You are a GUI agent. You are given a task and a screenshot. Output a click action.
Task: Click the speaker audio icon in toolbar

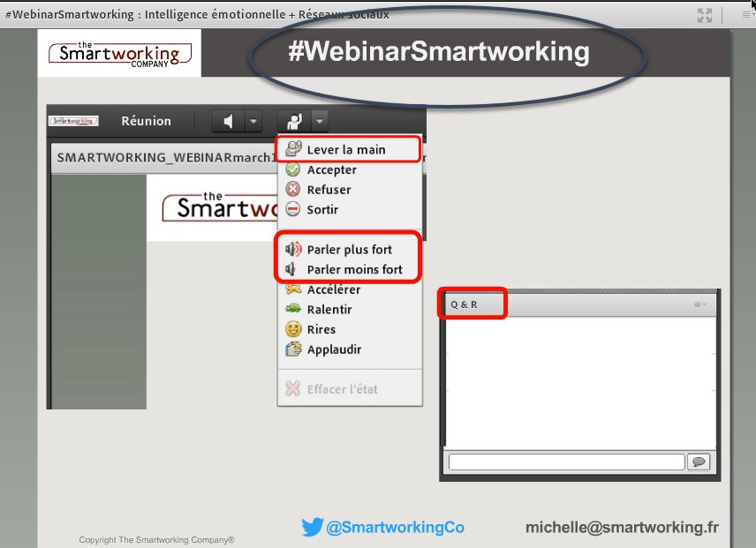[x=229, y=121]
